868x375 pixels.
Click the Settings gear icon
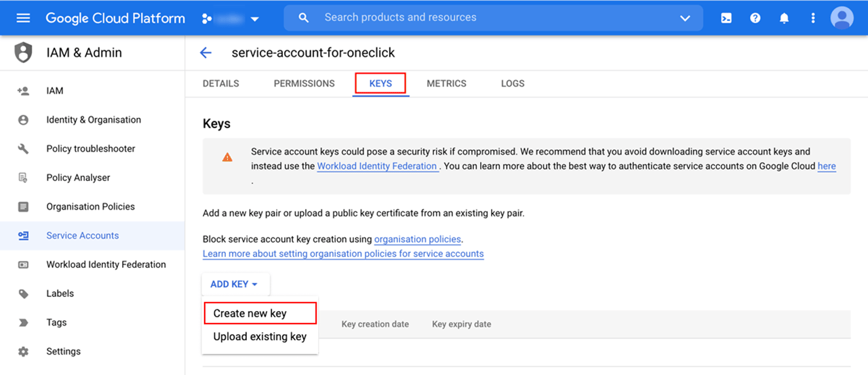24,351
